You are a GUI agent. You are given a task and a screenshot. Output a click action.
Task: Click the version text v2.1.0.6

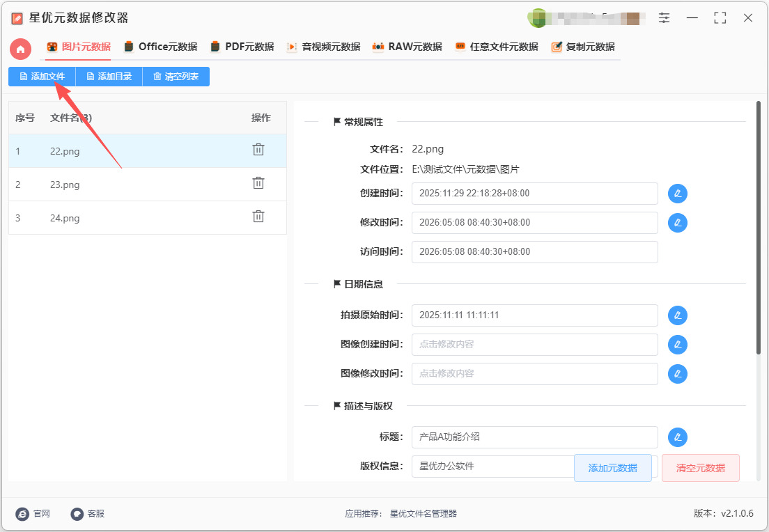737,513
